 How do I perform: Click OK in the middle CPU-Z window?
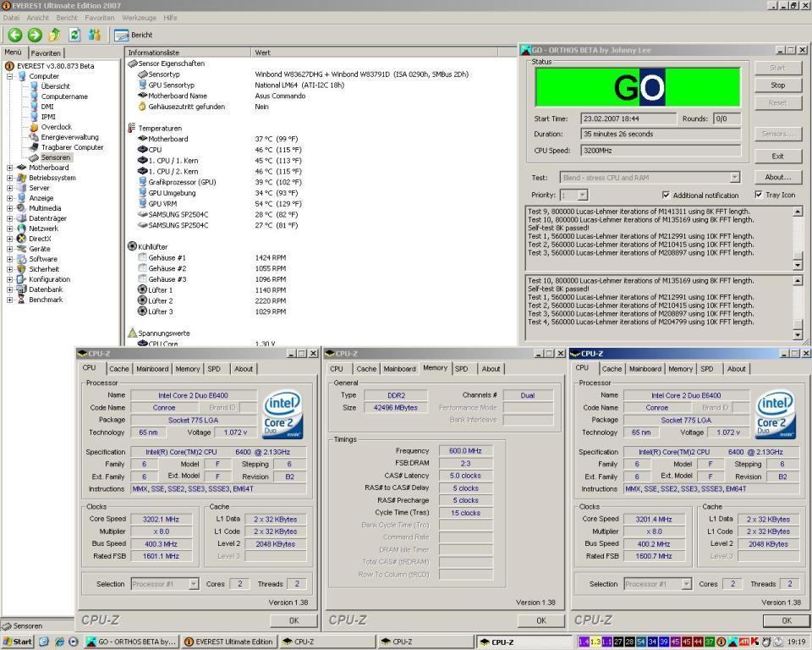click(541, 620)
